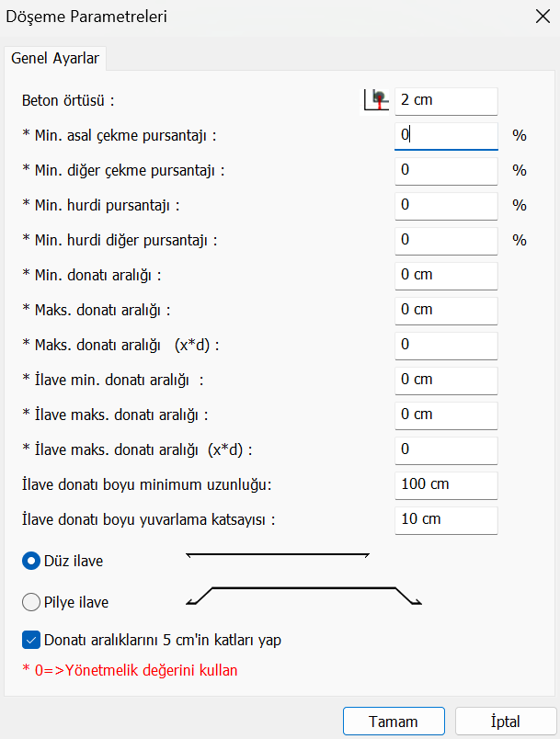
Task: Select the Pilye ilave radio button
Action: coord(31,603)
